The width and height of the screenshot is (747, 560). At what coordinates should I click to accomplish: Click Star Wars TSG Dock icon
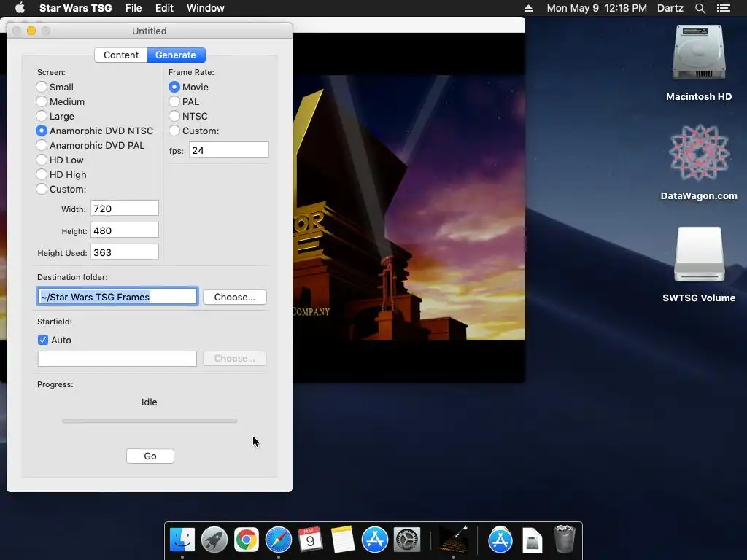coord(453,540)
